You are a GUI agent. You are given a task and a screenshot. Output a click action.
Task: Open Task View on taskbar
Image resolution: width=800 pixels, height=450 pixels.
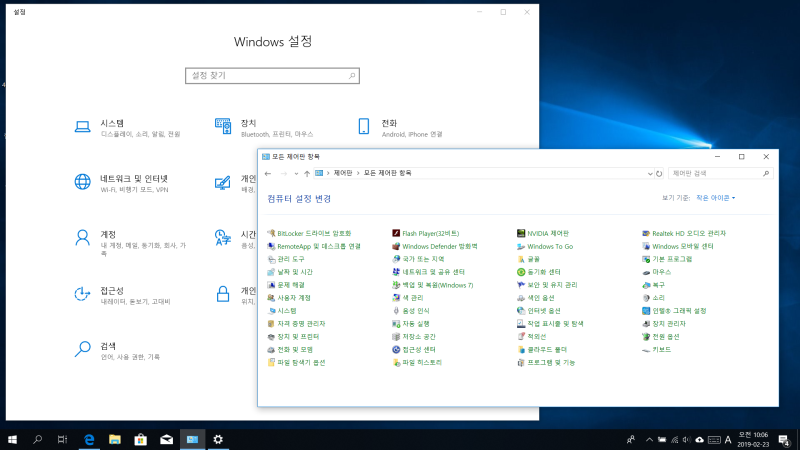pyautogui.click(x=62, y=439)
